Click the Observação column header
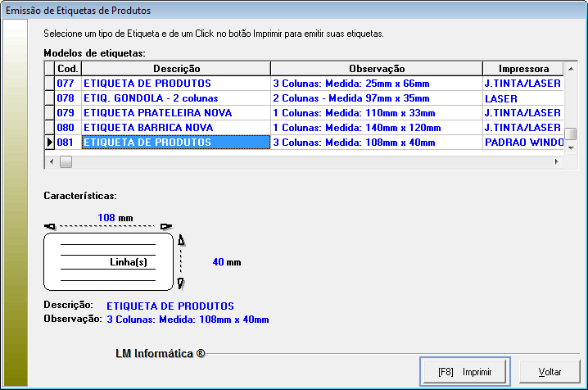The width and height of the screenshot is (588, 390). (376, 69)
